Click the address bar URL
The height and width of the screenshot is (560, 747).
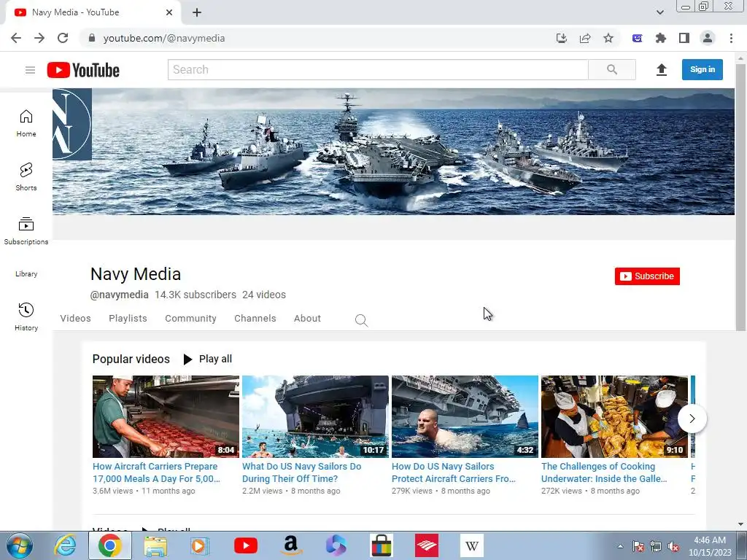coord(164,38)
